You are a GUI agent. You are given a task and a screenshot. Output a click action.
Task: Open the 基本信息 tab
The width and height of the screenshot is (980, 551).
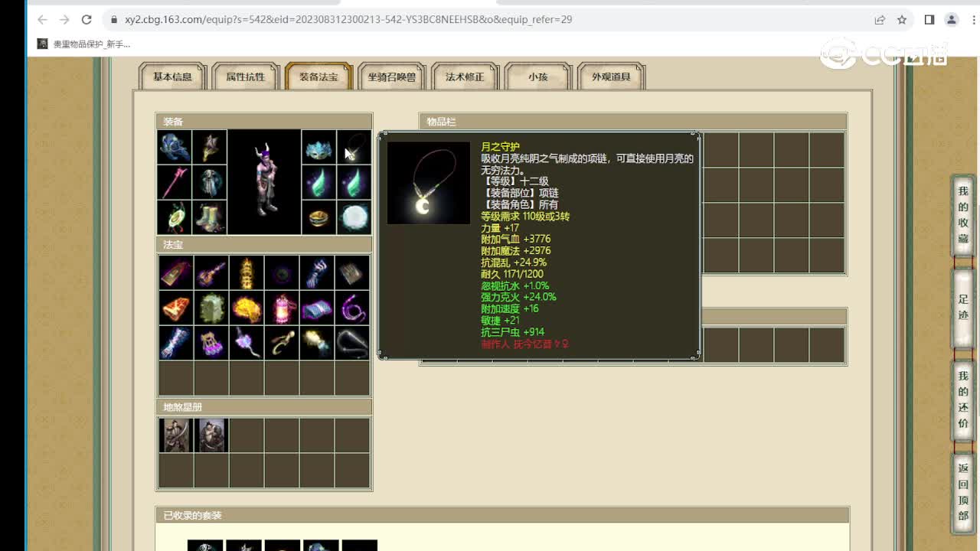click(172, 77)
